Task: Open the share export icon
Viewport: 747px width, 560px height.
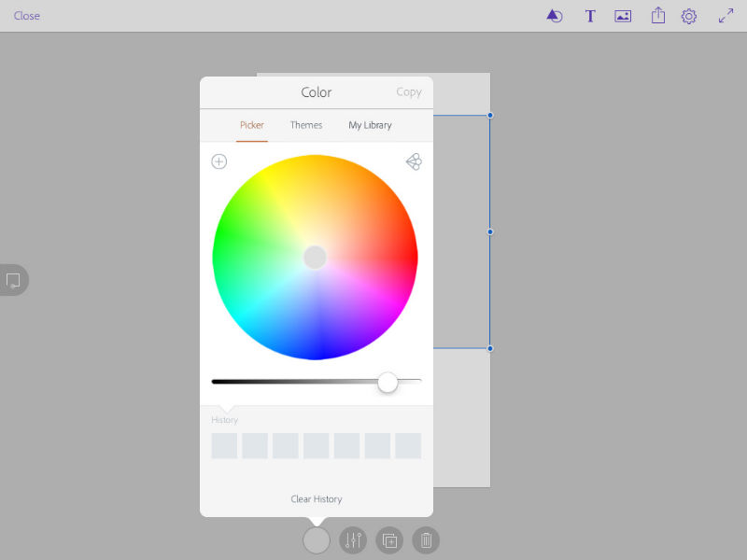Action: click(x=658, y=16)
